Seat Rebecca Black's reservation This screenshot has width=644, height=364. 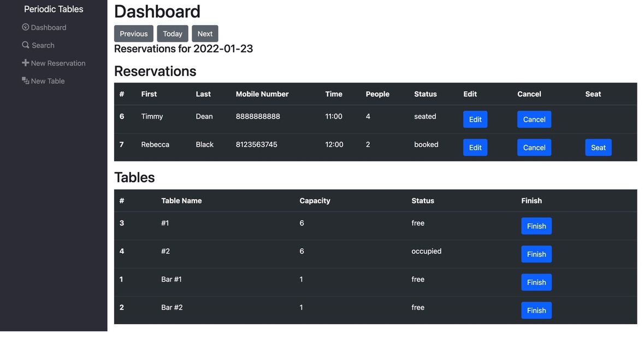[x=598, y=147]
